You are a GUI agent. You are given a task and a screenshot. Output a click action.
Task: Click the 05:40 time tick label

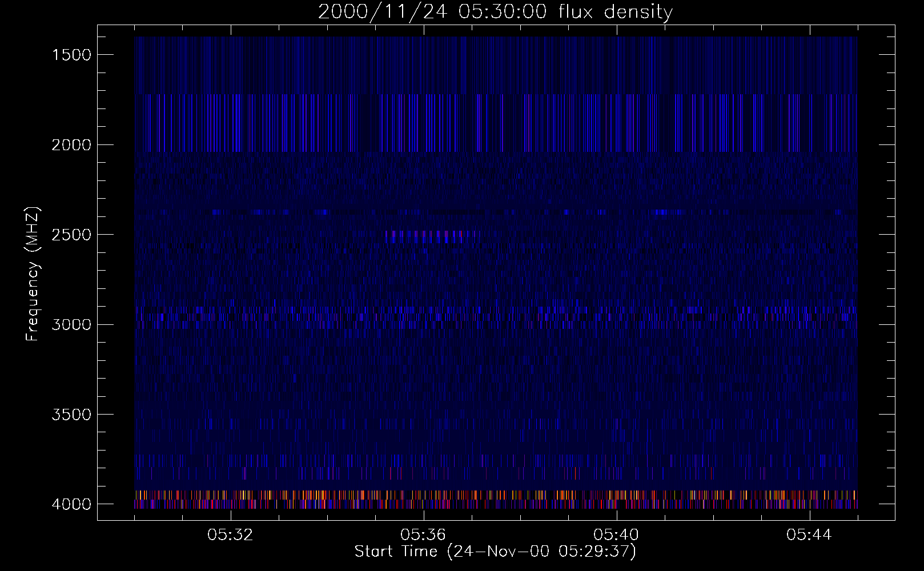click(x=617, y=535)
